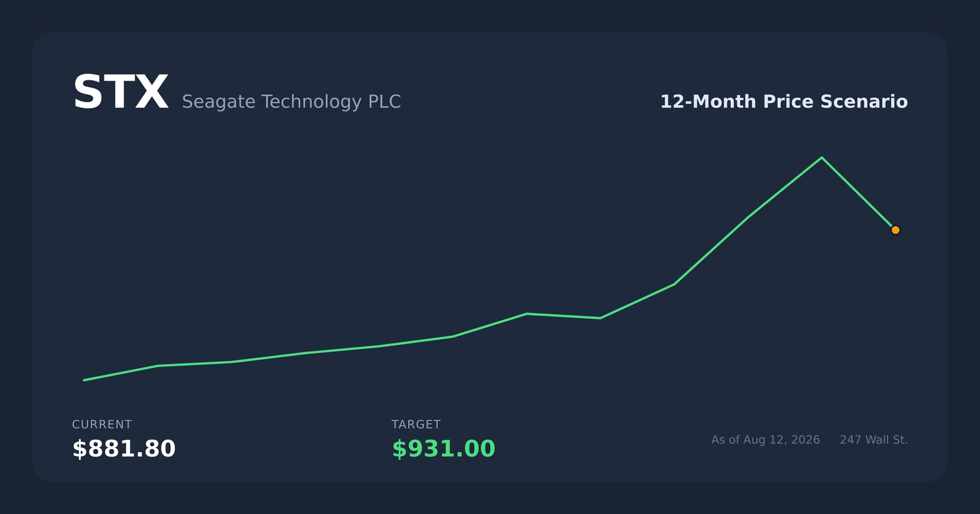
Task: Click the 12-Month Price Scenario title
Action: [784, 102]
